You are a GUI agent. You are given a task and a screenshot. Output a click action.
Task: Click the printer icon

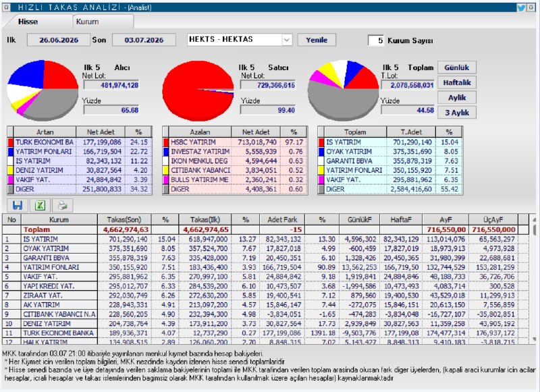(62, 206)
